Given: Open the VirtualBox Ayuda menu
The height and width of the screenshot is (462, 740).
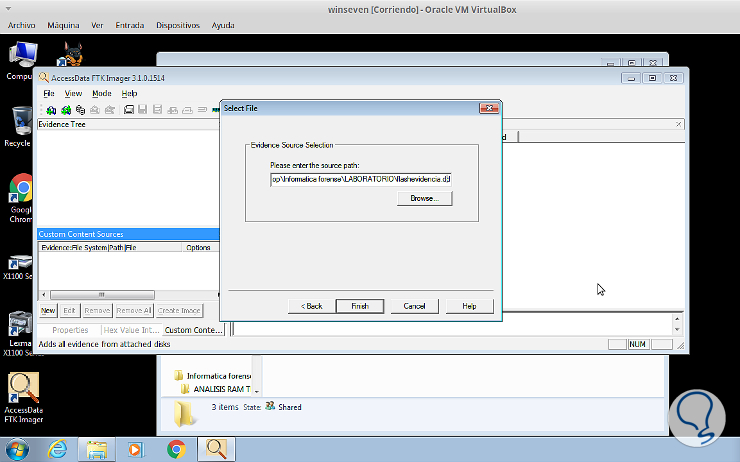Looking at the screenshot, I should pyautogui.click(x=223, y=25).
